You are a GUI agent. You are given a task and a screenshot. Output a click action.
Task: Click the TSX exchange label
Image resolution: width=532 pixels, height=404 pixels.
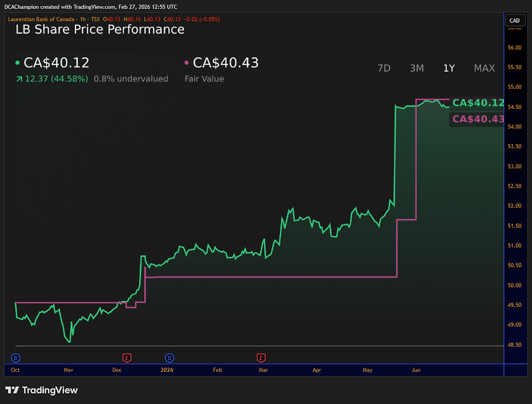(96, 20)
